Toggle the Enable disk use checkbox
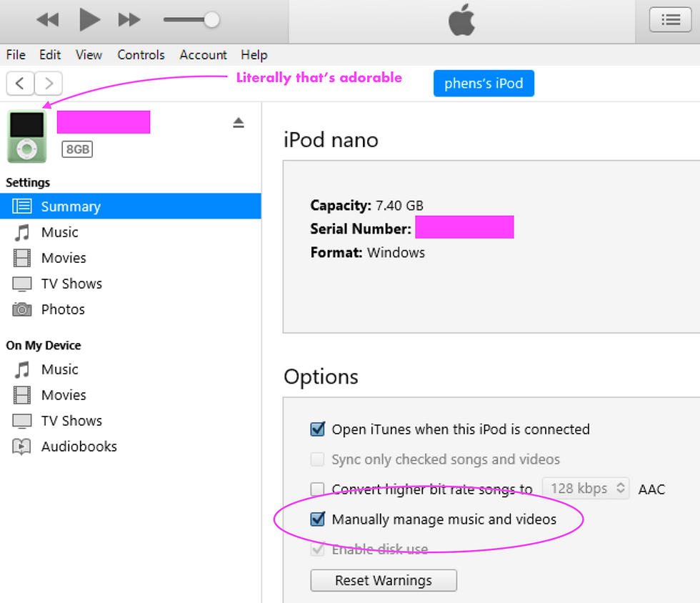Image resolution: width=700 pixels, height=603 pixels. [317, 549]
